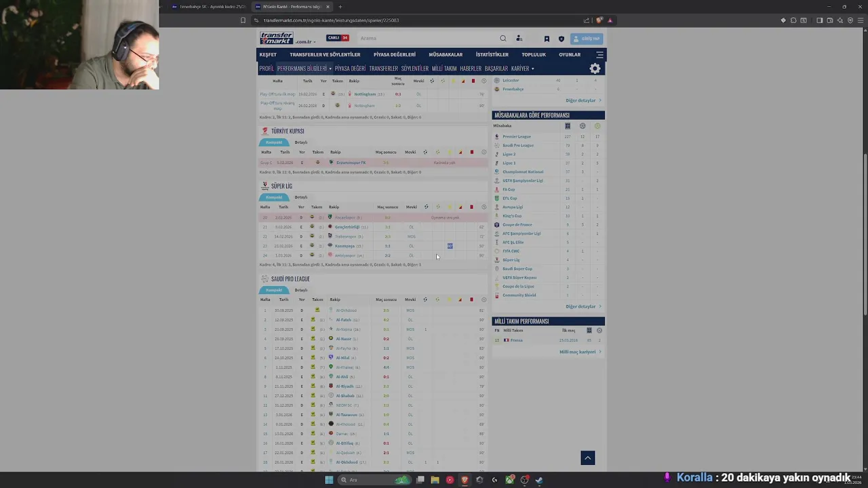Switch to Fenerbahçe SK browser tab
The height and width of the screenshot is (488, 868).
coord(208,7)
